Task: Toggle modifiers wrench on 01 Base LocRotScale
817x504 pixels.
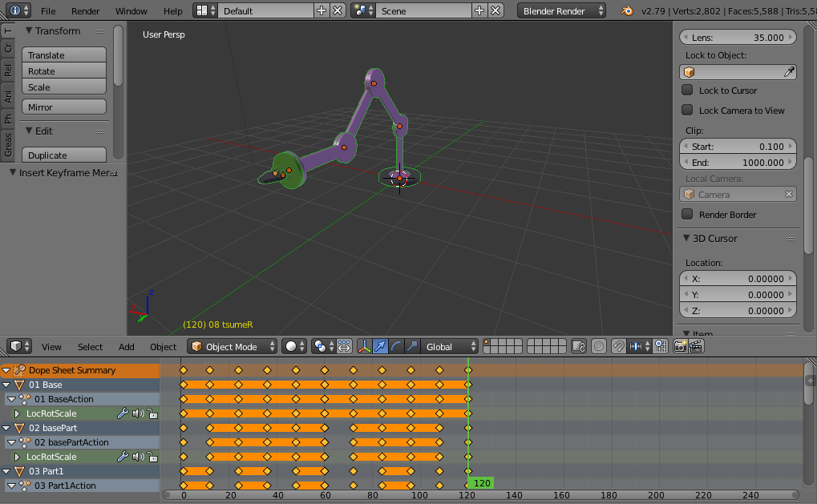Action: tap(123, 413)
